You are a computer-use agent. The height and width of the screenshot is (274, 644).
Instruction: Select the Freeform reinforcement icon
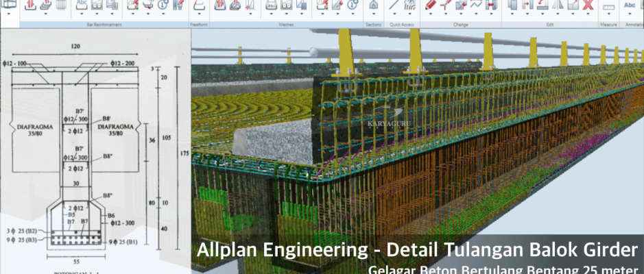coord(198,5)
